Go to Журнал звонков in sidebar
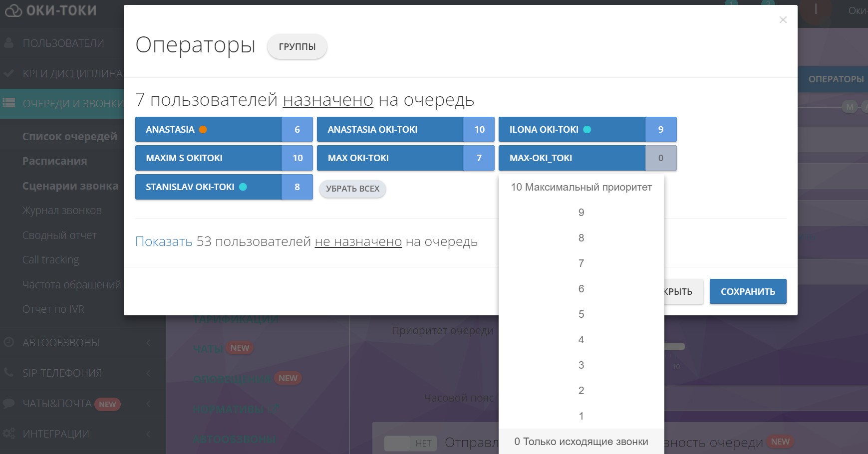The image size is (868, 454). click(61, 210)
